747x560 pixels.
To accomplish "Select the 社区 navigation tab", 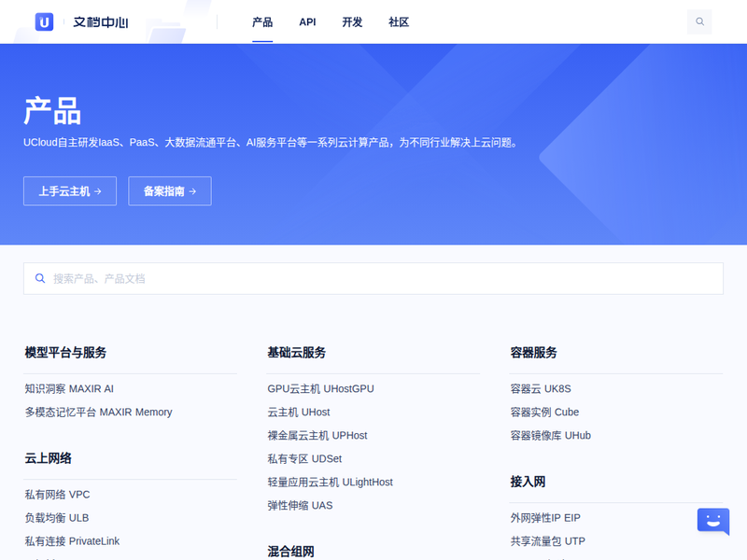I will 399,21.
